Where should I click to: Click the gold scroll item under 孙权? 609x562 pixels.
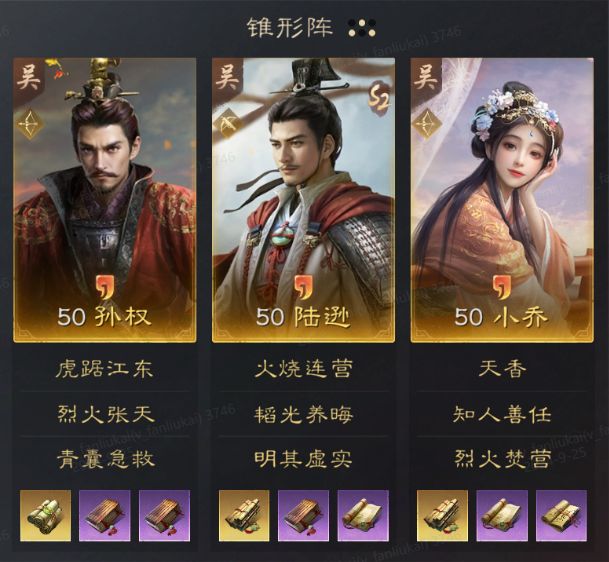pos(45,515)
